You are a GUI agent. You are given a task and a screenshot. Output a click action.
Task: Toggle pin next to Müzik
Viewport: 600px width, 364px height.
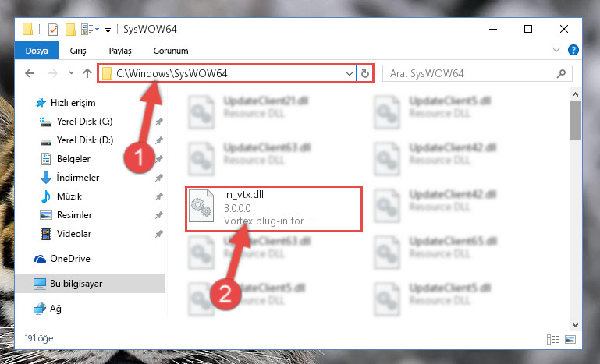[159, 196]
